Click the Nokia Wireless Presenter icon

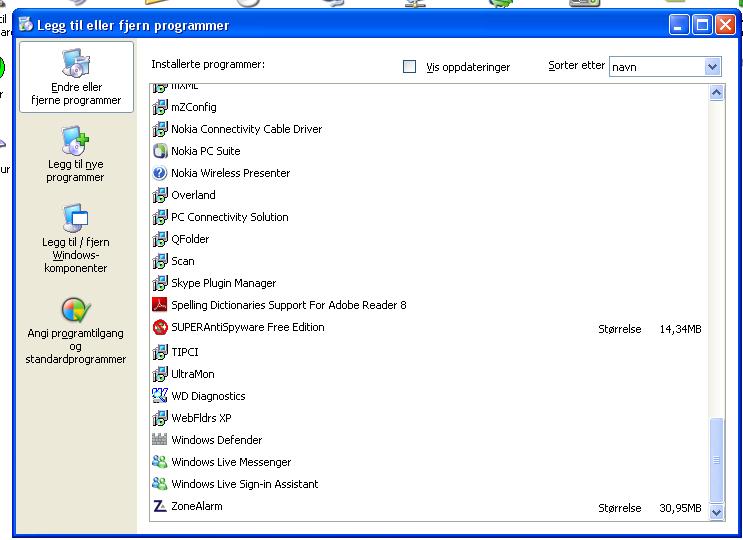(x=160, y=173)
